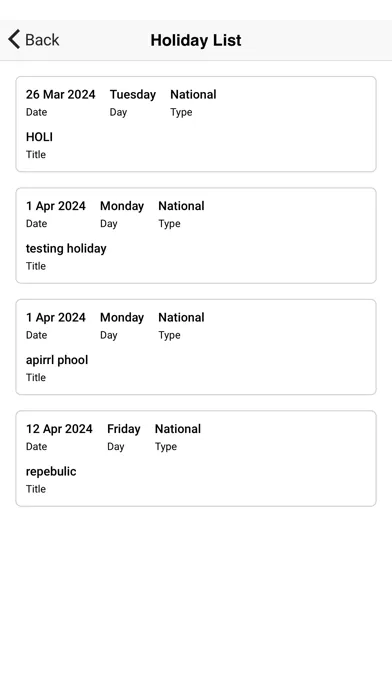Select the 26 Mar 2024 date

[60, 95]
